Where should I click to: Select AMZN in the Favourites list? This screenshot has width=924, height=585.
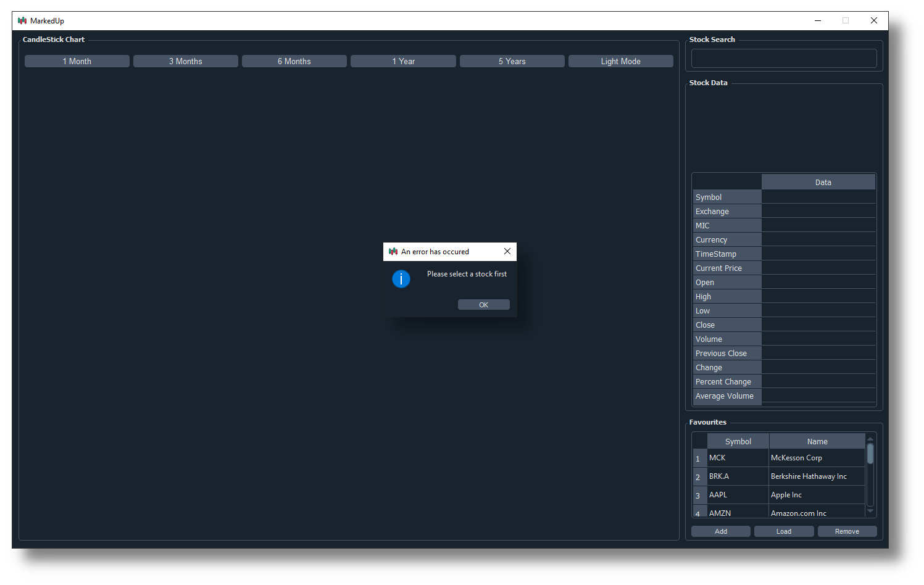pos(738,512)
